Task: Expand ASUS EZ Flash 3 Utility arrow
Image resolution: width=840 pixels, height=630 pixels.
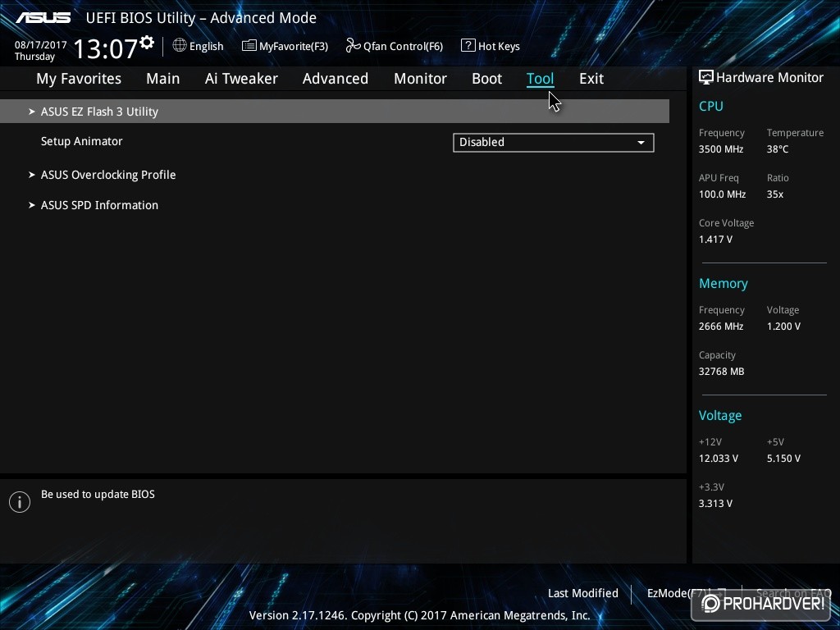Action: pos(32,112)
